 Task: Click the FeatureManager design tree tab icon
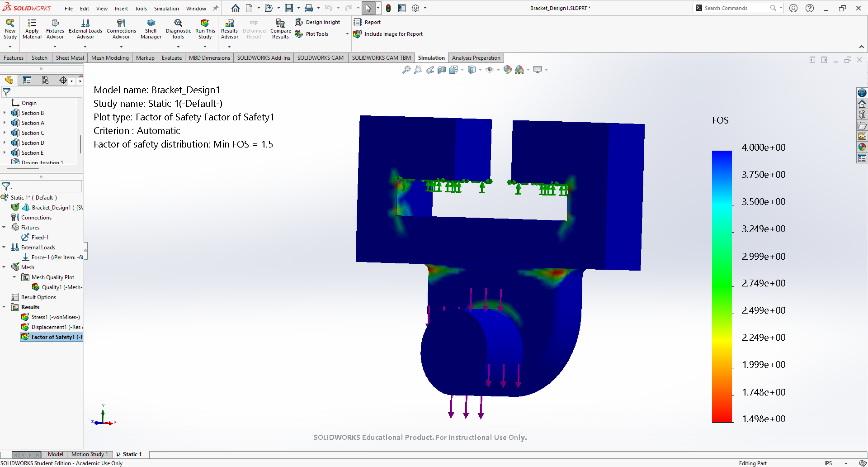9,81
